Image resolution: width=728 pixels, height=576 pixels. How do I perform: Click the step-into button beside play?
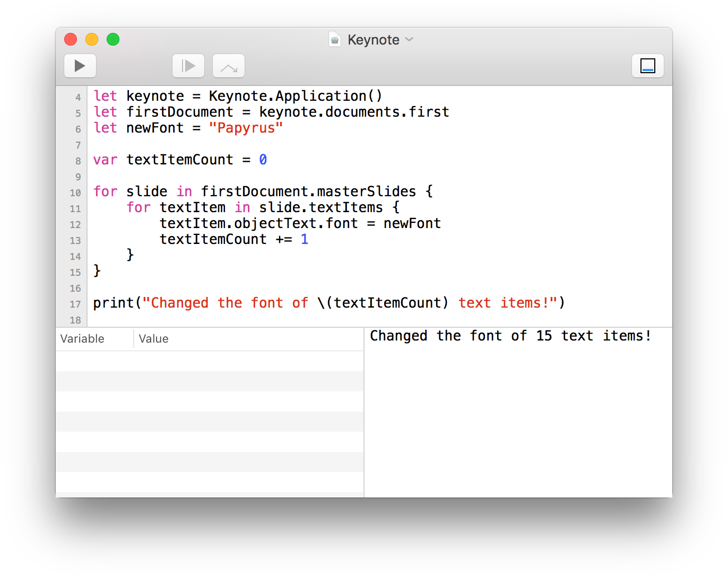tap(188, 66)
